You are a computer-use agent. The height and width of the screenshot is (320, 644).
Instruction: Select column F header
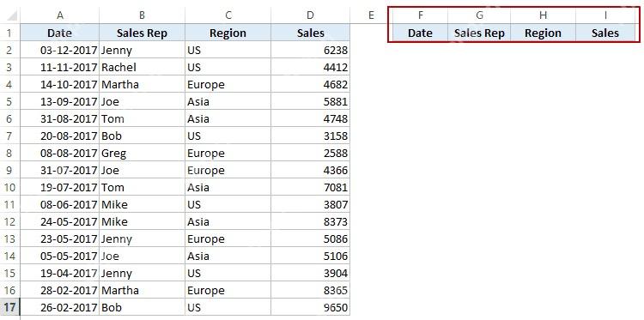pyautogui.click(x=420, y=15)
